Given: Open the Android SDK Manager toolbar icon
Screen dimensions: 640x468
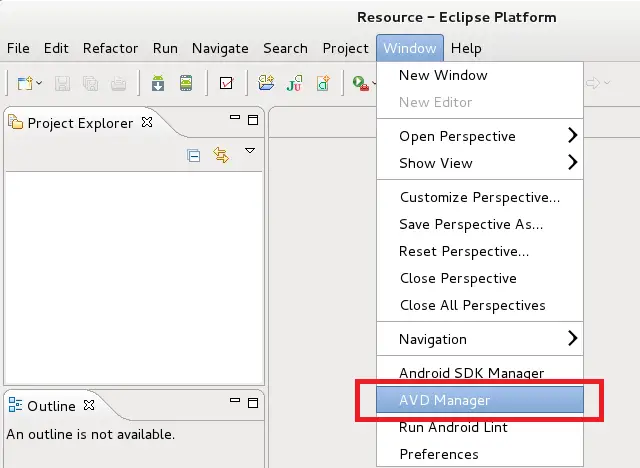Looking at the screenshot, I should tap(158, 83).
